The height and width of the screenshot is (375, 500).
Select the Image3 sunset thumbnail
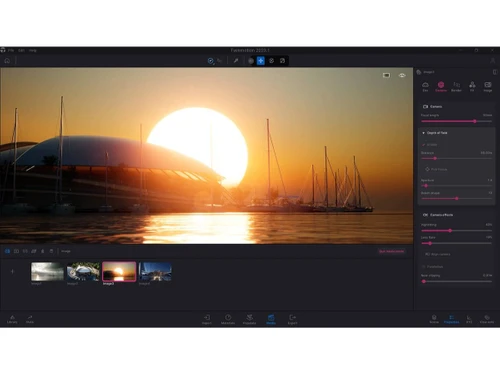(x=119, y=271)
